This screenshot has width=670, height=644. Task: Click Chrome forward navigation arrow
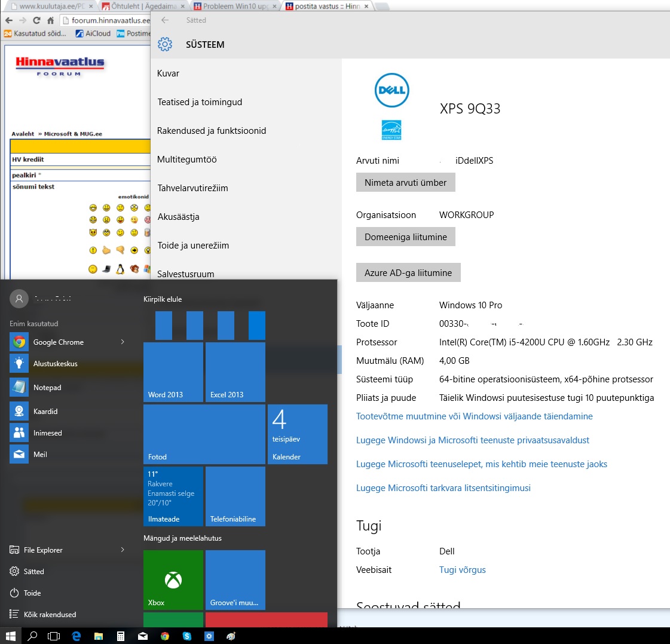(x=23, y=20)
